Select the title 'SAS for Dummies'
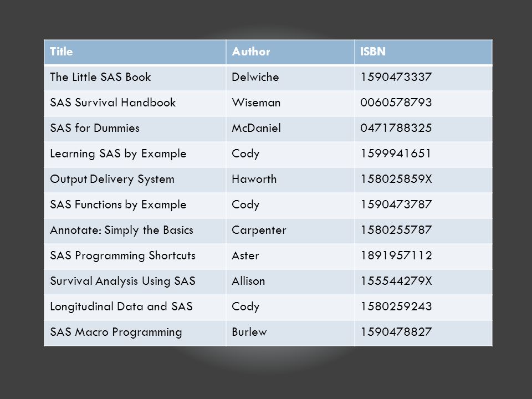Screen dimensions: 532x399 click(x=95, y=128)
